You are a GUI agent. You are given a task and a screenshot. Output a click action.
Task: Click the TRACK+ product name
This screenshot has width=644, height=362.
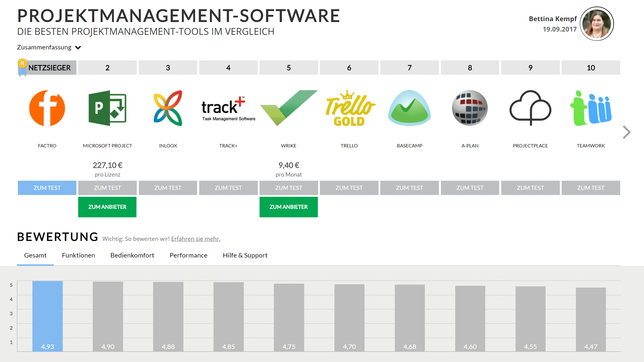tap(228, 146)
